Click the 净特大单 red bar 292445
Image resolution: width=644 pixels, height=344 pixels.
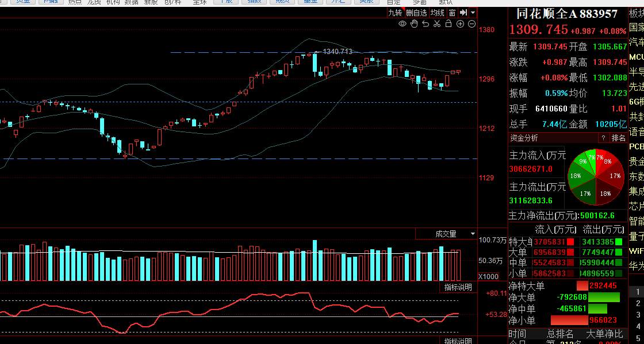(582, 286)
